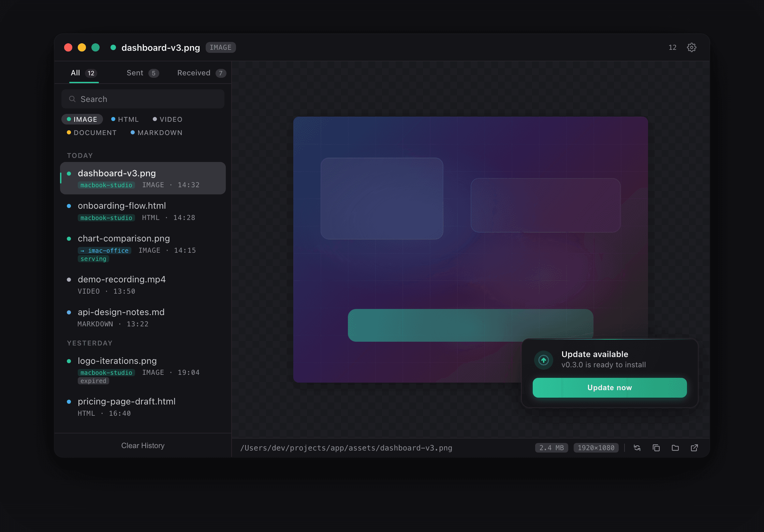764x532 pixels.
Task: Switch to the All tab
Action: 84,73
